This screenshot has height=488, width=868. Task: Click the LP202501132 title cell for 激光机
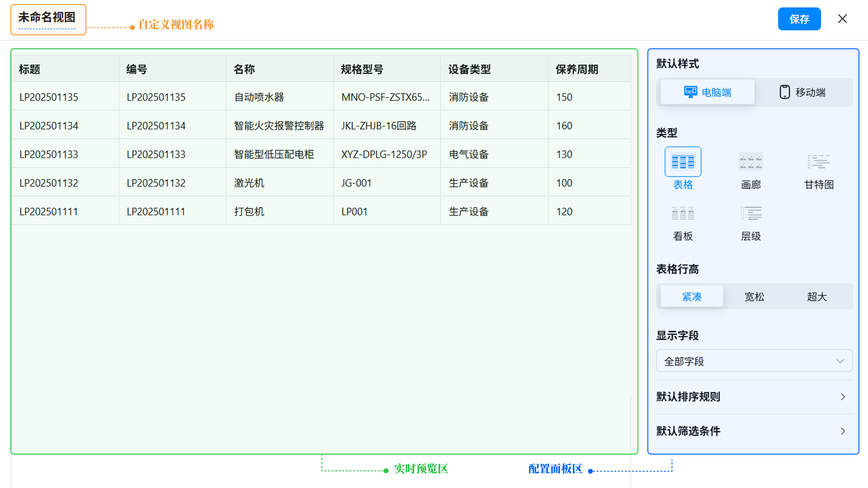[49, 183]
